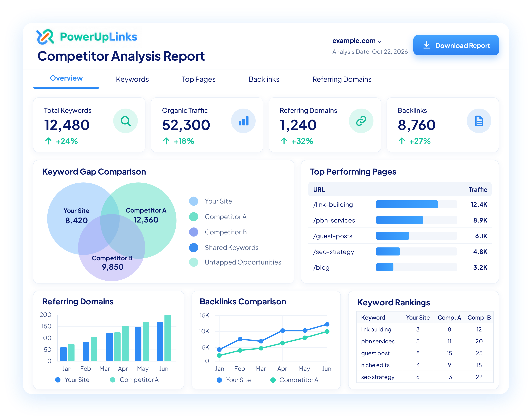This screenshot has height=417, width=532.
Task: Click the search icon in Total Keywords card
Action: click(x=125, y=121)
